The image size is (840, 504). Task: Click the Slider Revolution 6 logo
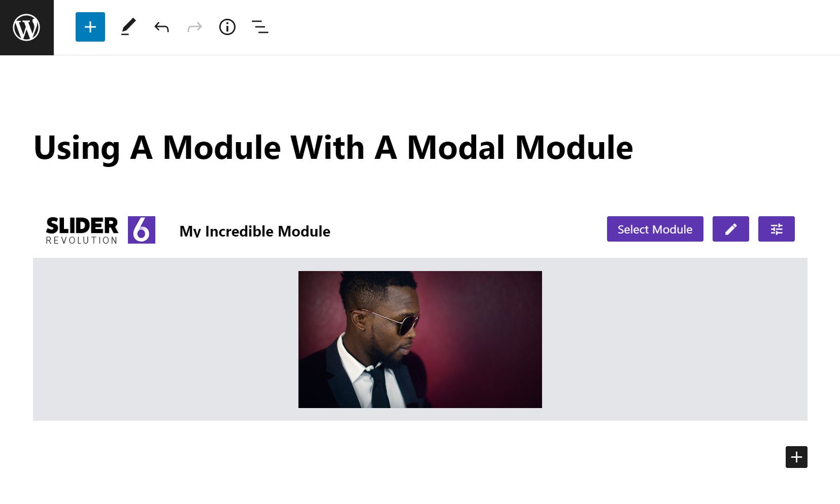pyautogui.click(x=100, y=230)
